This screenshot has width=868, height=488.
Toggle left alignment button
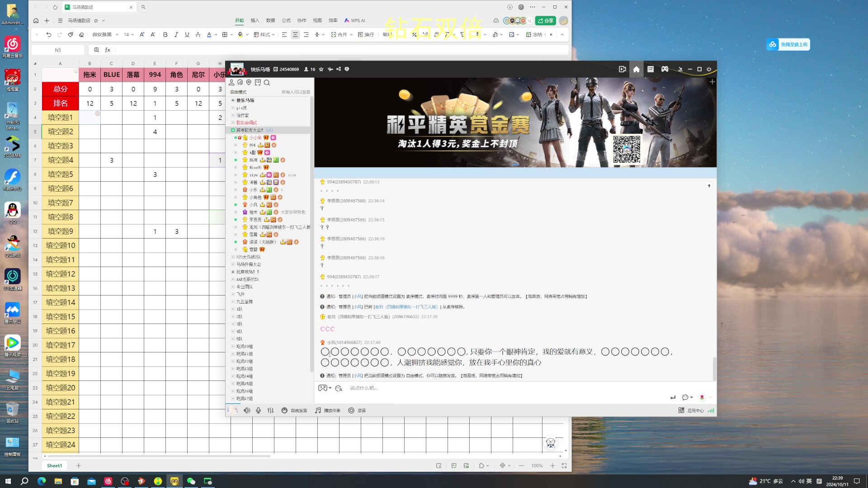click(x=284, y=35)
